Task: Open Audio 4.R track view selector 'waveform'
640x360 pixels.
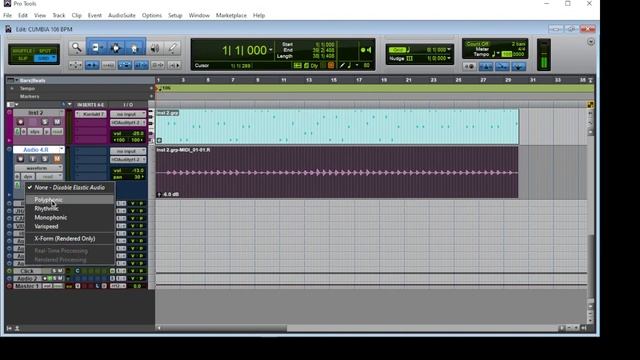Action: pyautogui.click(x=39, y=168)
